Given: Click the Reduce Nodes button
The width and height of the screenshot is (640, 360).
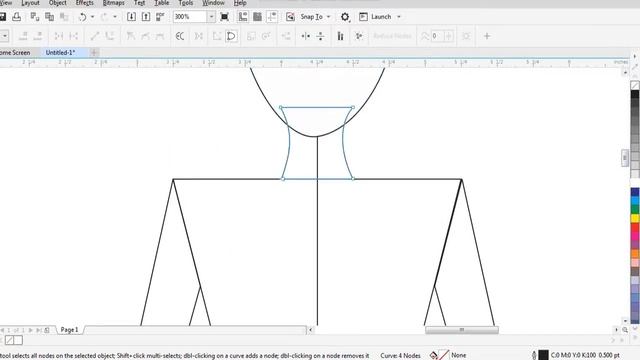Looking at the screenshot, I should 392,36.
